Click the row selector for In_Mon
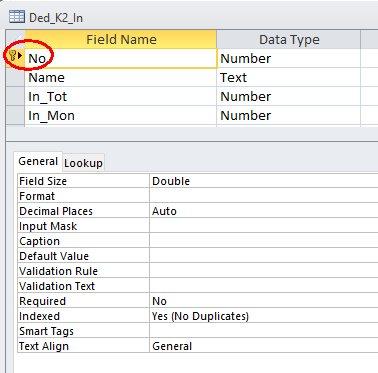 pos(15,116)
